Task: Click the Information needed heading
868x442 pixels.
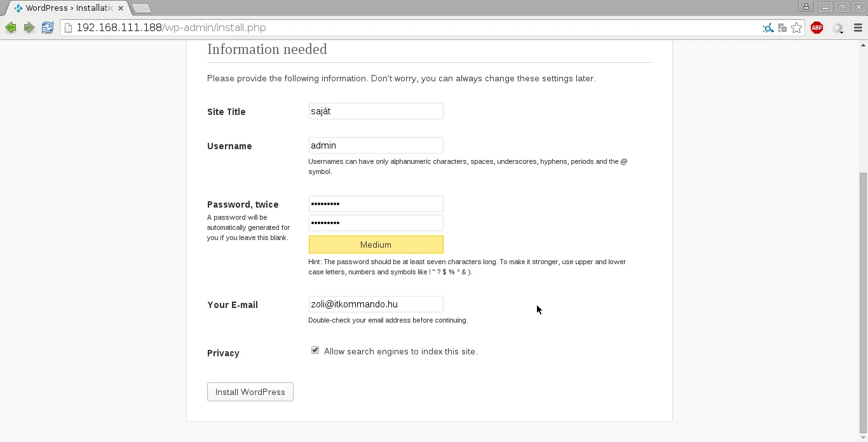Action: (x=267, y=50)
